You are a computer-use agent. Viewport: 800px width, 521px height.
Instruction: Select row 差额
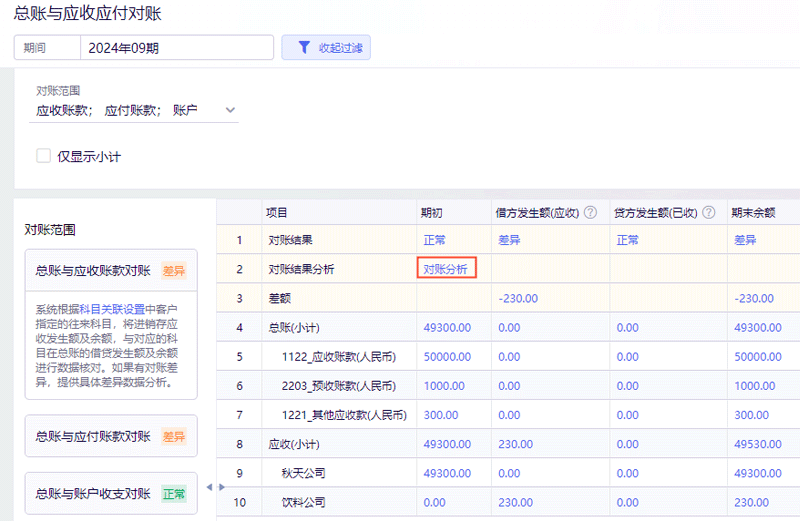(508, 298)
